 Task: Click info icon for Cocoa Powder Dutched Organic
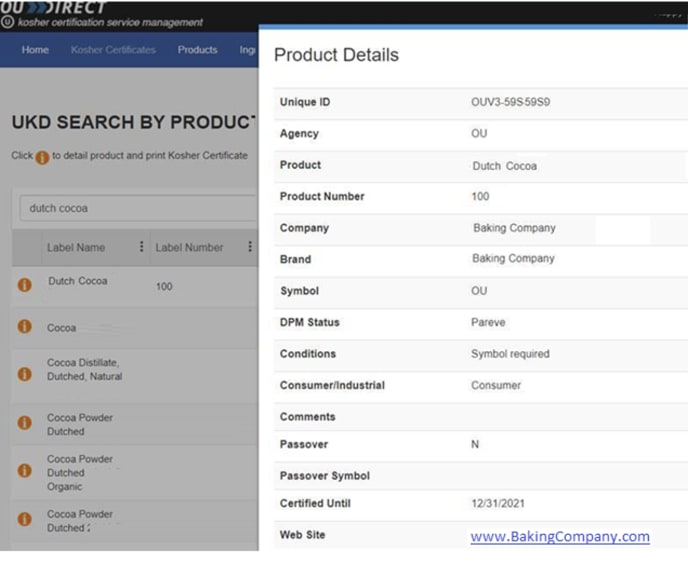(25, 471)
